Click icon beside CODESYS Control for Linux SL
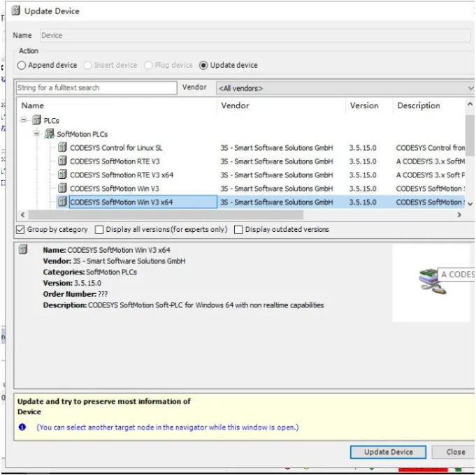The width and height of the screenshot is (476, 475). pos(62,147)
